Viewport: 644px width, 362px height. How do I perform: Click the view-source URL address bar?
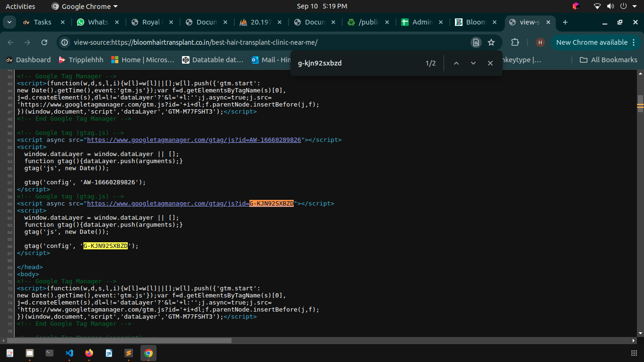pos(269,42)
